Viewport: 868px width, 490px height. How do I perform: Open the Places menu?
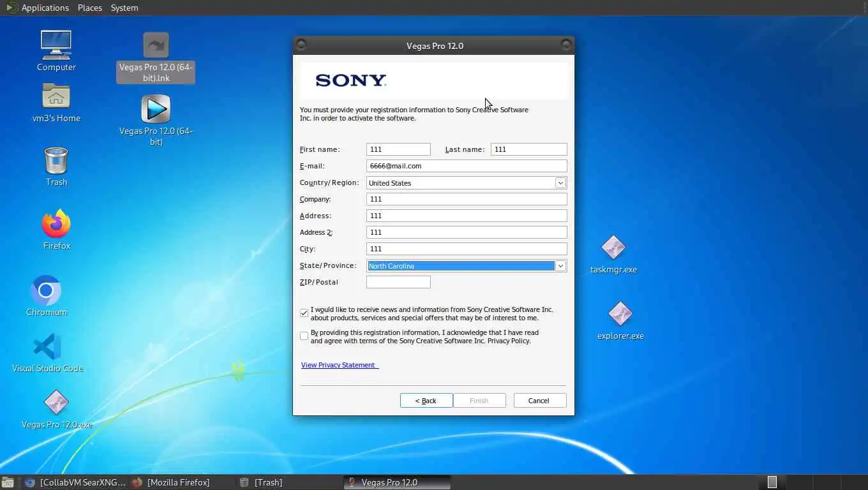90,8
